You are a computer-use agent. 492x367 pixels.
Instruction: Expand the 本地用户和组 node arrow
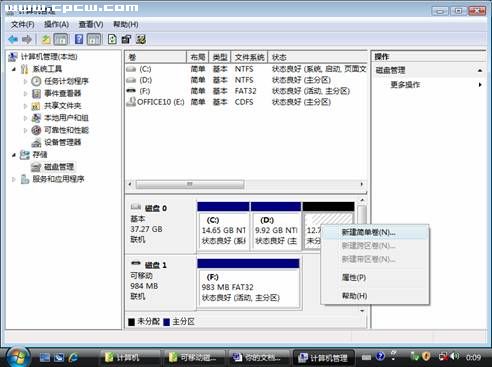26,118
